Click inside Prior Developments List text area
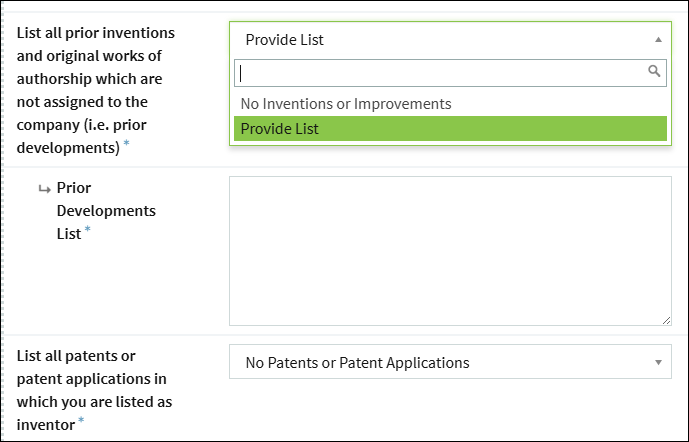The image size is (689, 442). pyautogui.click(x=450, y=251)
